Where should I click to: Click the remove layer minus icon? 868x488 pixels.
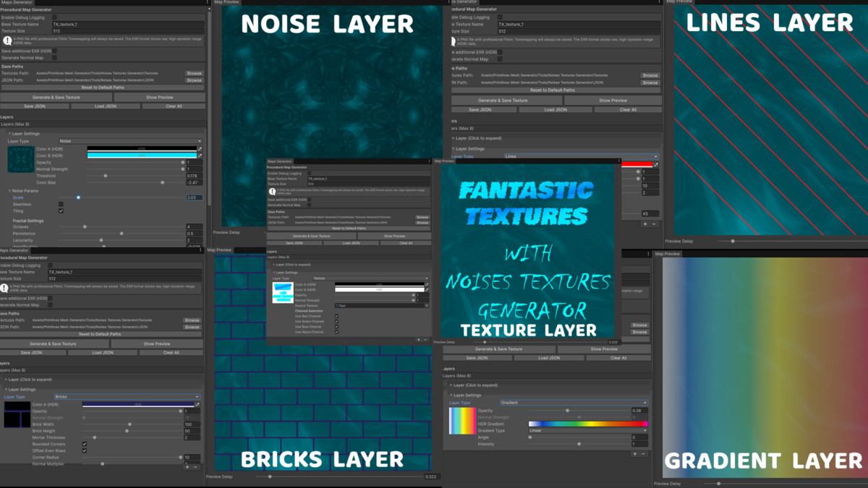coord(654,224)
